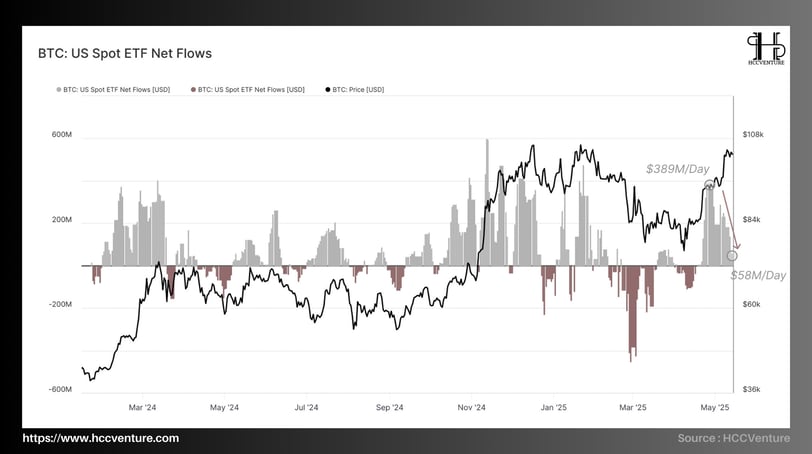Image resolution: width=812 pixels, height=454 pixels.
Task: Click the red downward arrow head
Action: click(737, 245)
